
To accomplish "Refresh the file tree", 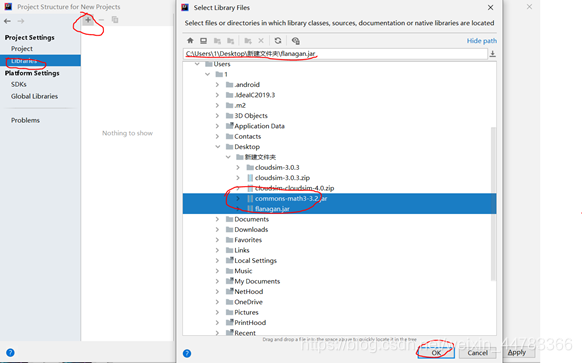I will [278, 40].
